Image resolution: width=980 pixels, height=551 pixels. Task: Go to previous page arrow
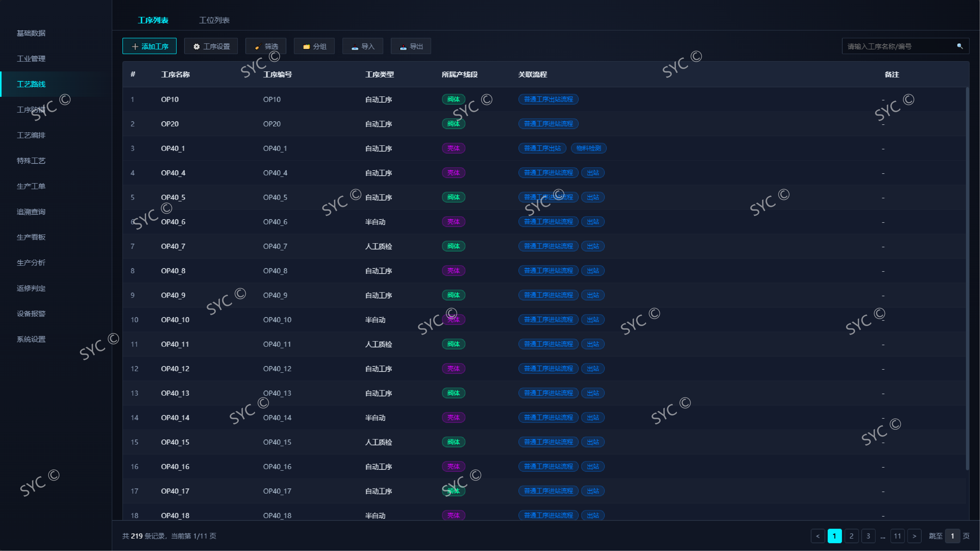tap(817, 536)
